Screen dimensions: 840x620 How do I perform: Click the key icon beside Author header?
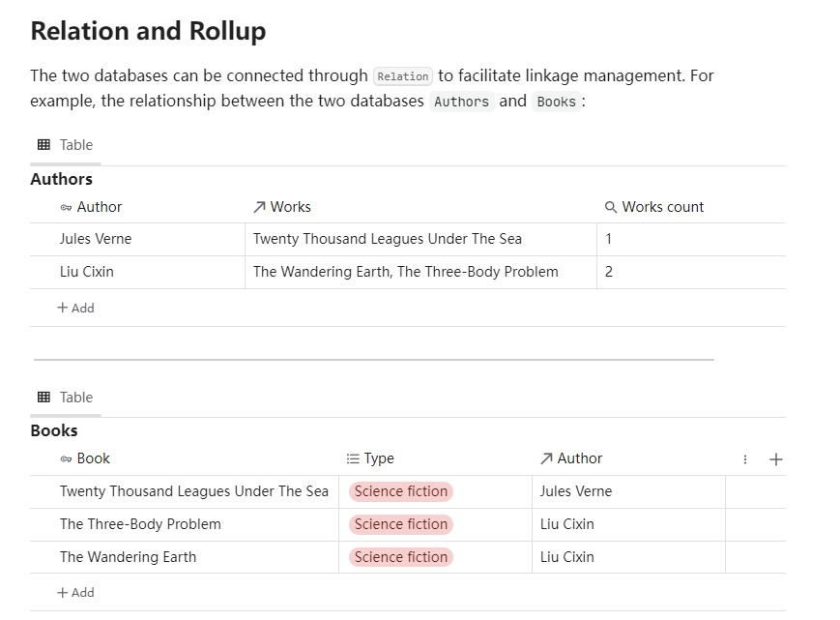click(66, 207)
